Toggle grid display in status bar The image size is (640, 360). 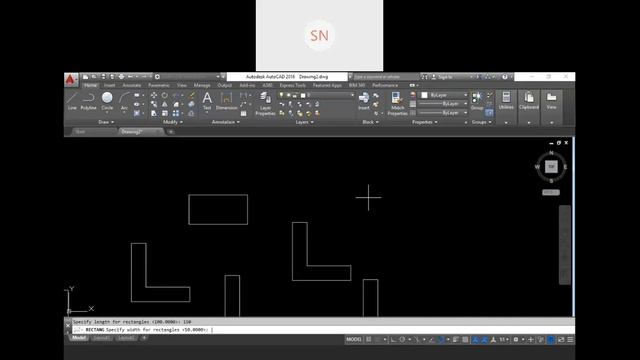pos(369,340)
